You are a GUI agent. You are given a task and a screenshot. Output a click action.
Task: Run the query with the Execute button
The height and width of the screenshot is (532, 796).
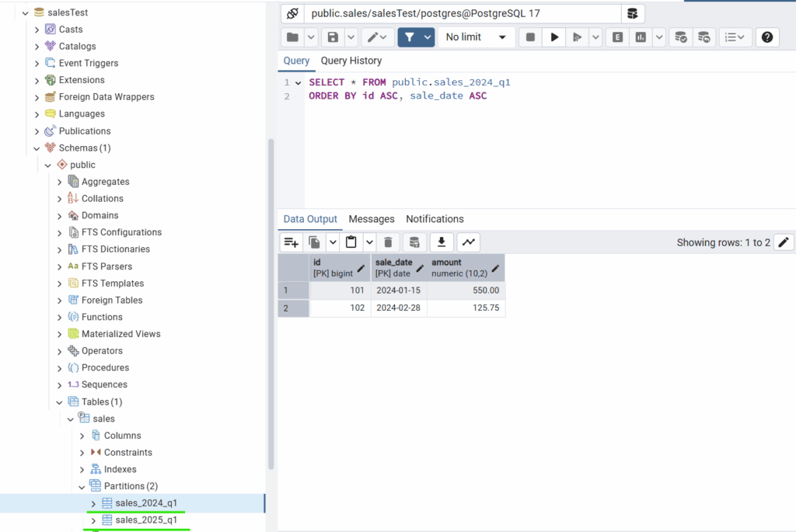pos(554,37)
